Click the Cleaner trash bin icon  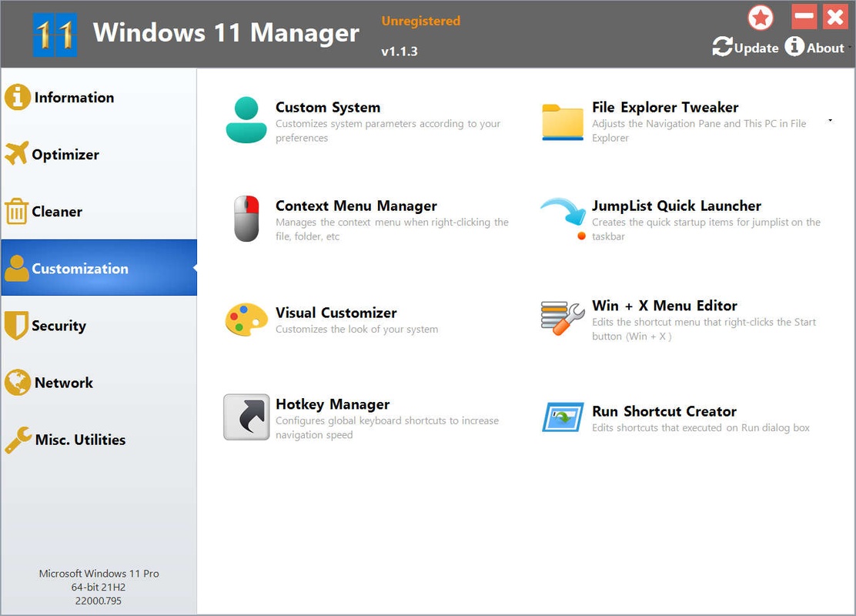point(16,211)
